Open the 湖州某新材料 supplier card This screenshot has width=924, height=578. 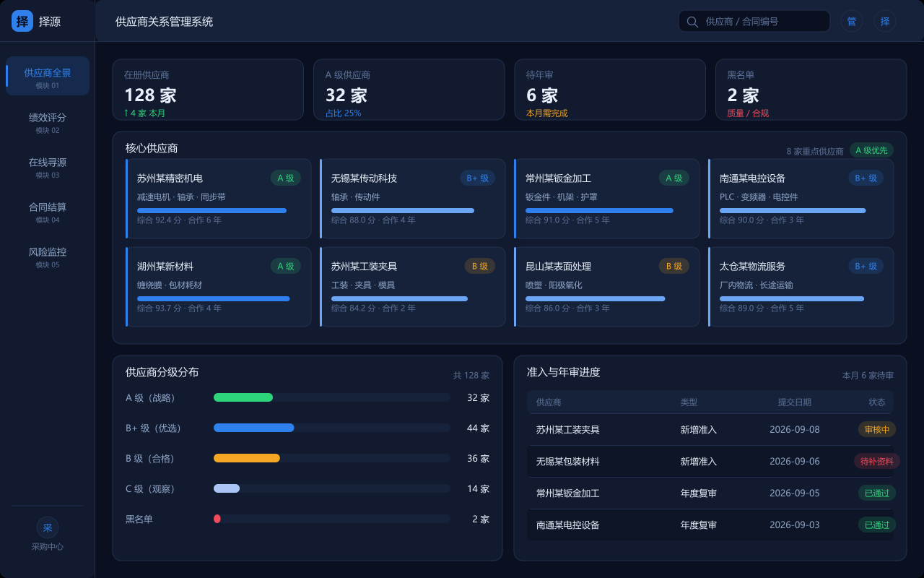coord(219,287)
